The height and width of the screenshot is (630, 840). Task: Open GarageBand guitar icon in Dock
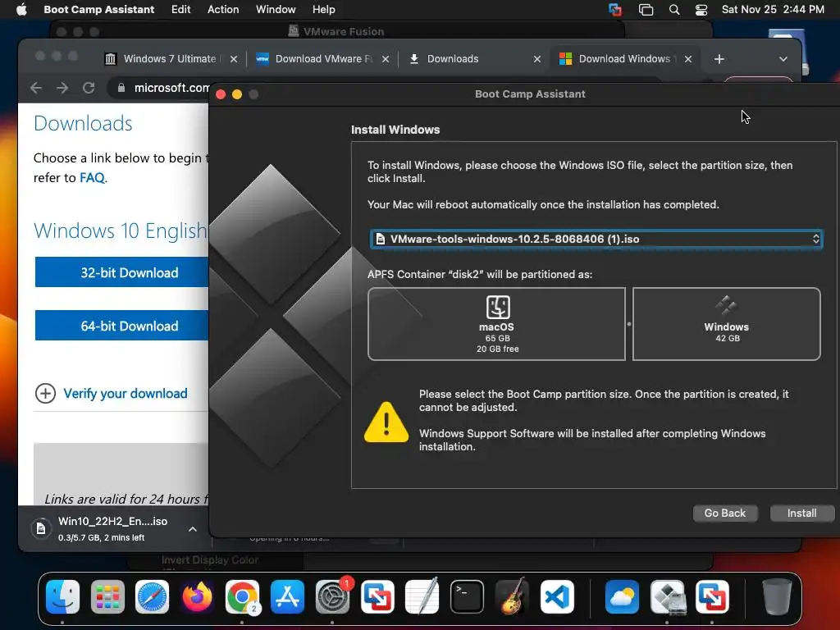pos(512,596)
